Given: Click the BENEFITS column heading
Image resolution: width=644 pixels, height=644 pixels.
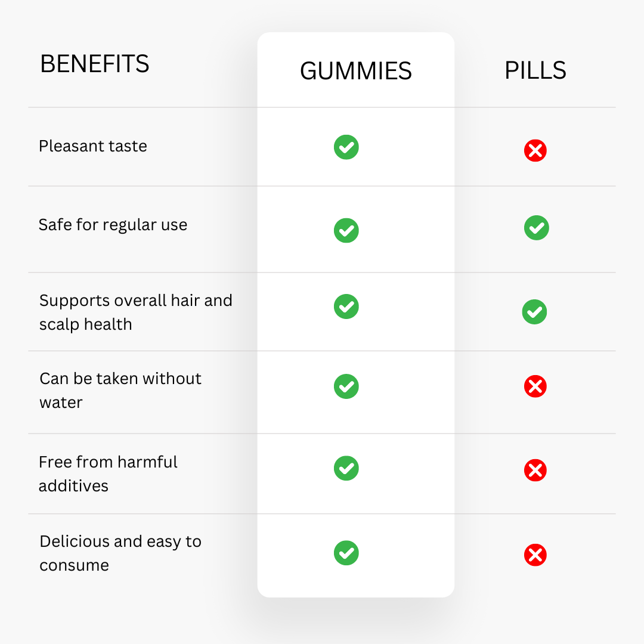Looking at the screenshot, I should pyautogui.click(x=94, y=64).
